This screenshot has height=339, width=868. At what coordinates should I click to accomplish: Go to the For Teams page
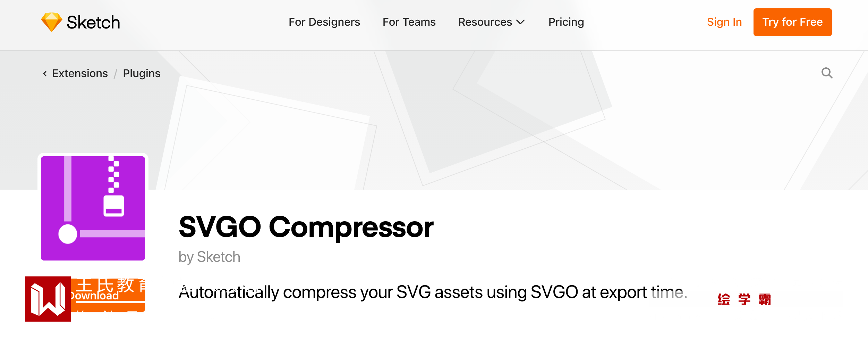point(409,22)
